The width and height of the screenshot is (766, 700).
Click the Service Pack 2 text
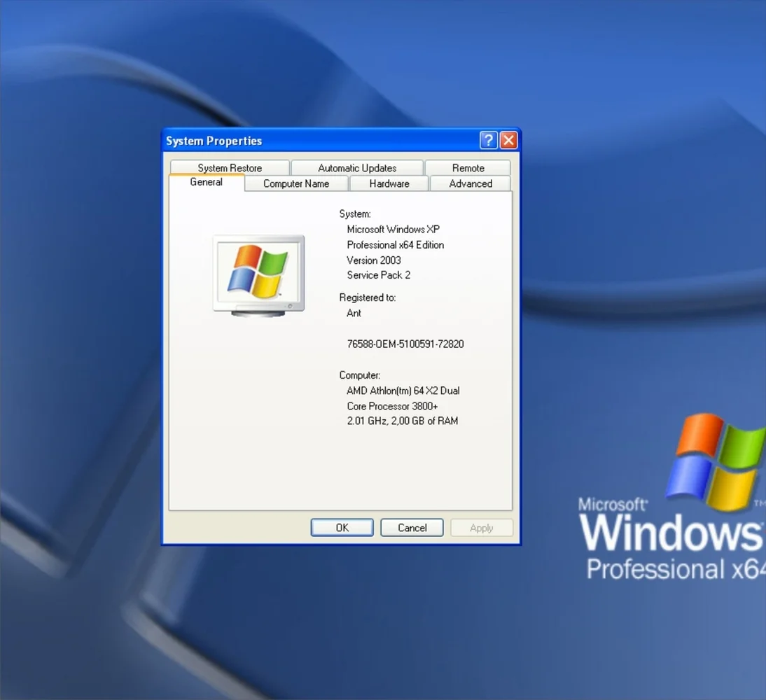click(x=379, y=275)
